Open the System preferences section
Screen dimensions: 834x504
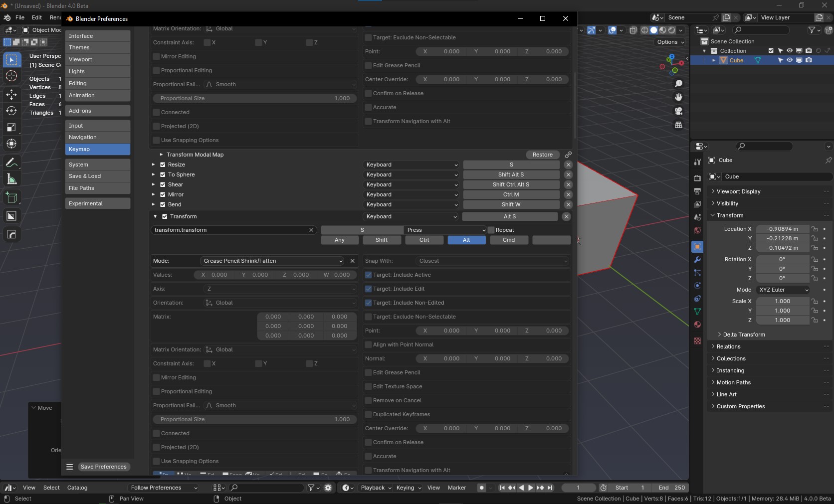(97, 165)
